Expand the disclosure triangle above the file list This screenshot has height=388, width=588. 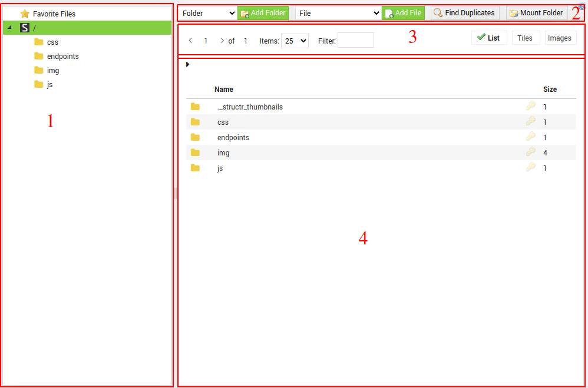coord(187,65)
